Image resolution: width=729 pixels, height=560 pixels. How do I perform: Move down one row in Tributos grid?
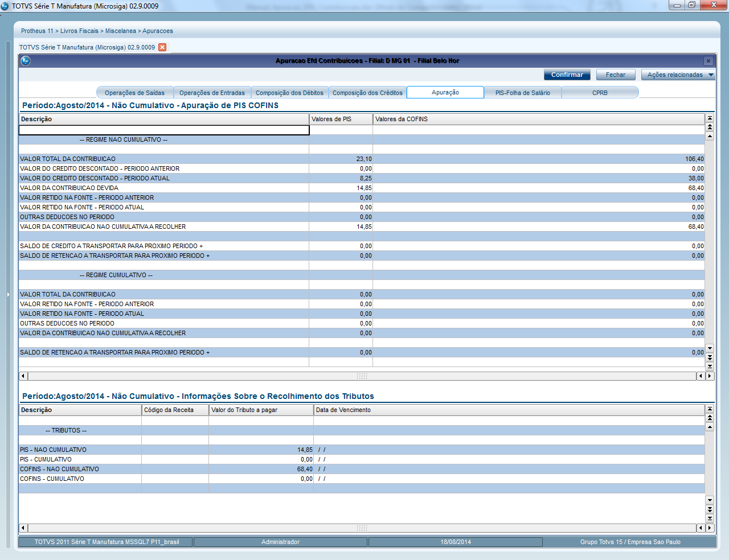click(710, 500)
